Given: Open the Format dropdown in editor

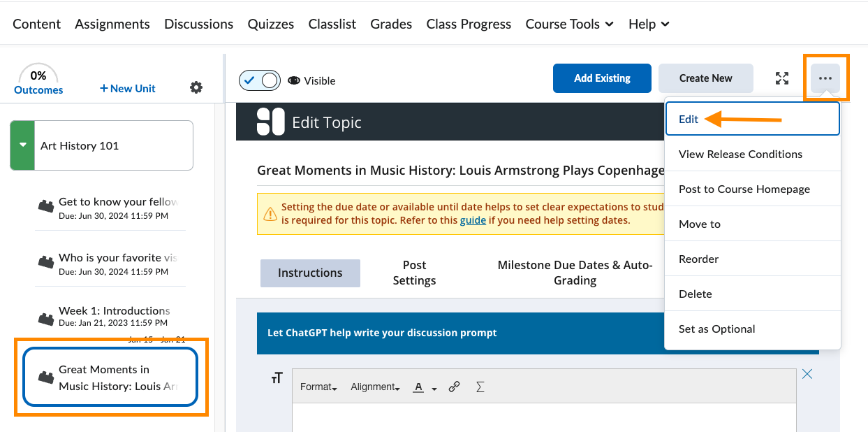Looking at the screenshot, I should click(x=318, y=387).
